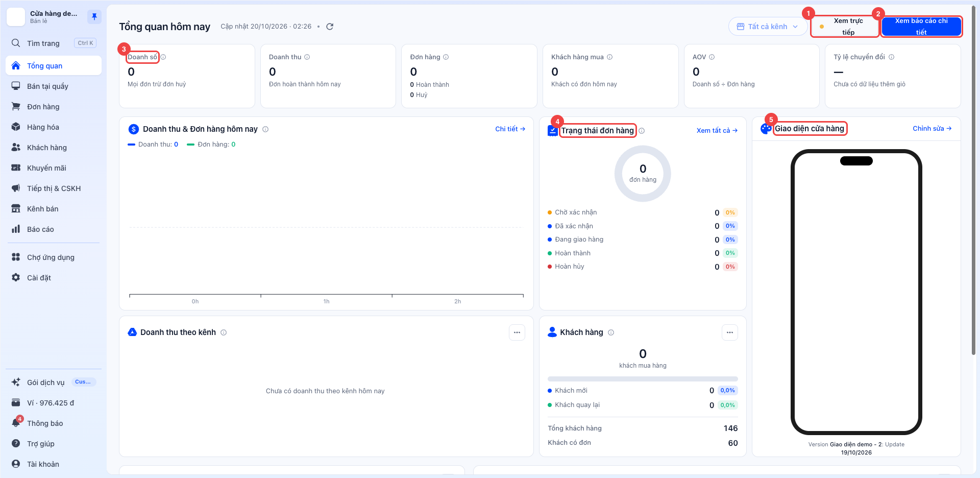Click the Thông báo bell icon

pos(16,423)
